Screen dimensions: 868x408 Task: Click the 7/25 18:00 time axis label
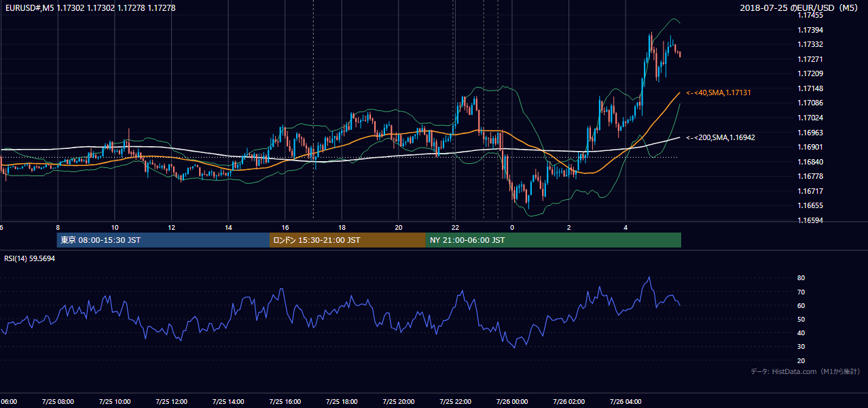click(x=341, y=402)
